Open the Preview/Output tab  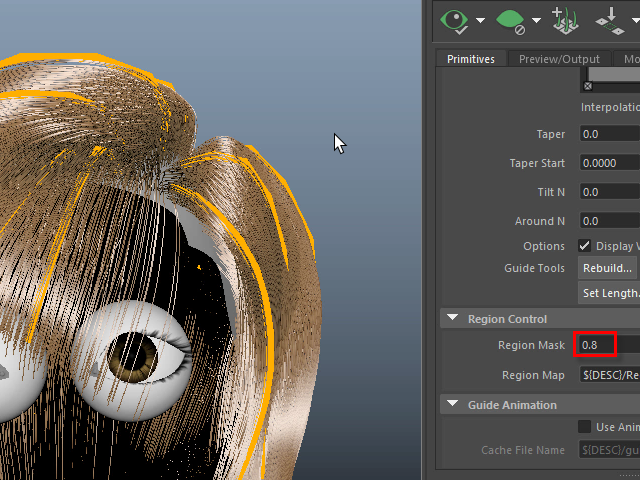[559, 59]
